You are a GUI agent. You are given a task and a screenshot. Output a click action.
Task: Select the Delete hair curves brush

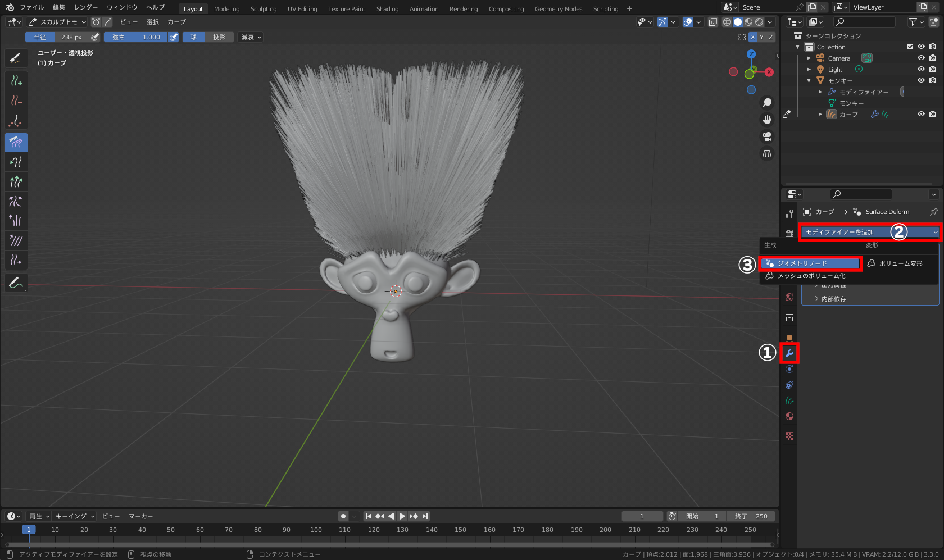pyautogui.click(x=16, y=101)
